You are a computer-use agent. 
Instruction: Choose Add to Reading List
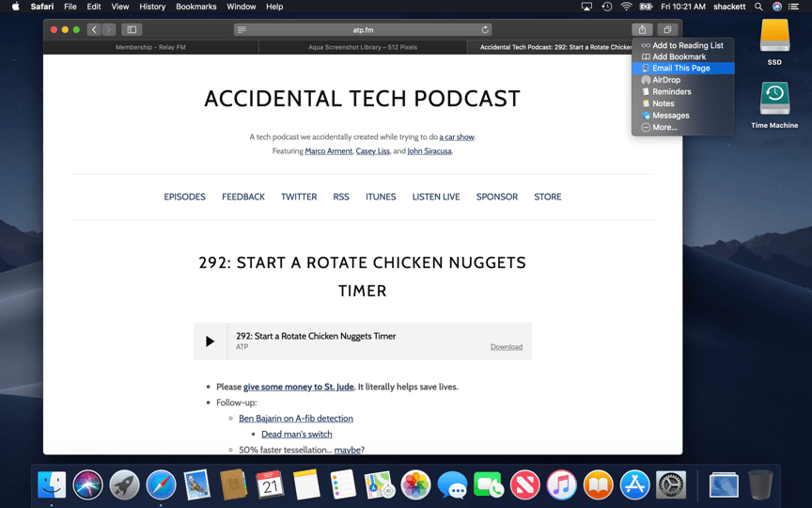pos(682,45)
